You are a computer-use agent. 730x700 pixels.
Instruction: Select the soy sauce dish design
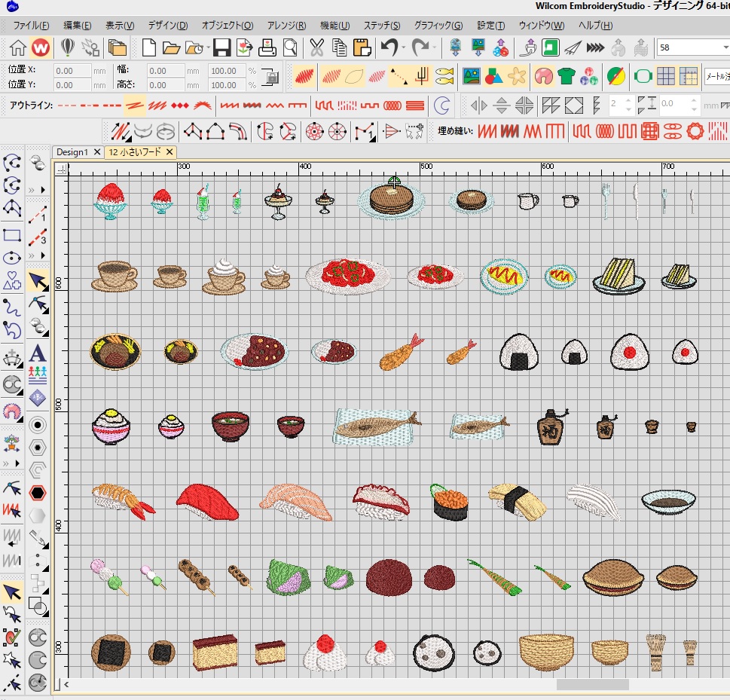pos(668,502)
